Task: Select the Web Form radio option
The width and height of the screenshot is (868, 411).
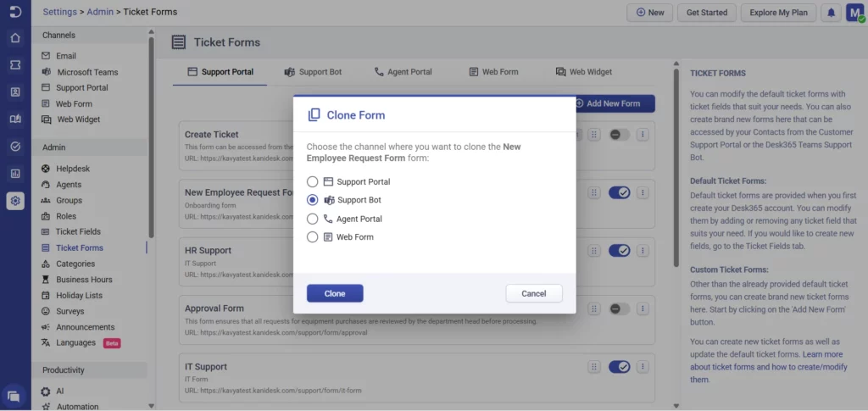Action: pyautogui.click(x=313, y=237)
